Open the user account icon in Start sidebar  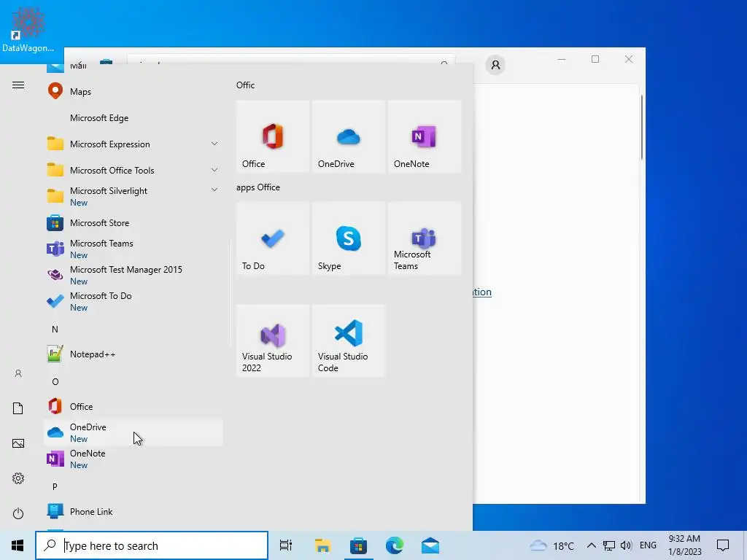point(18,373)
